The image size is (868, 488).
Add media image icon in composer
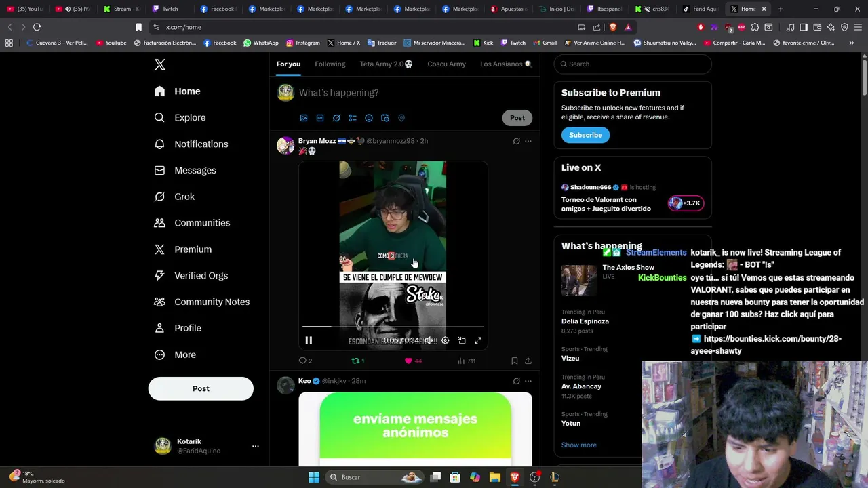pyautogui.click(x=304, y=118)
